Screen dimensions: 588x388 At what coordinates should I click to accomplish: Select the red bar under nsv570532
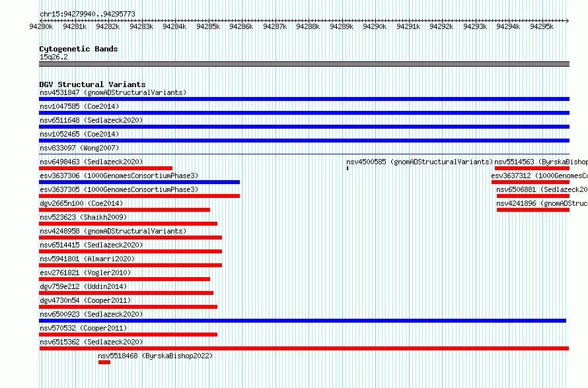(x=128, y=335)
